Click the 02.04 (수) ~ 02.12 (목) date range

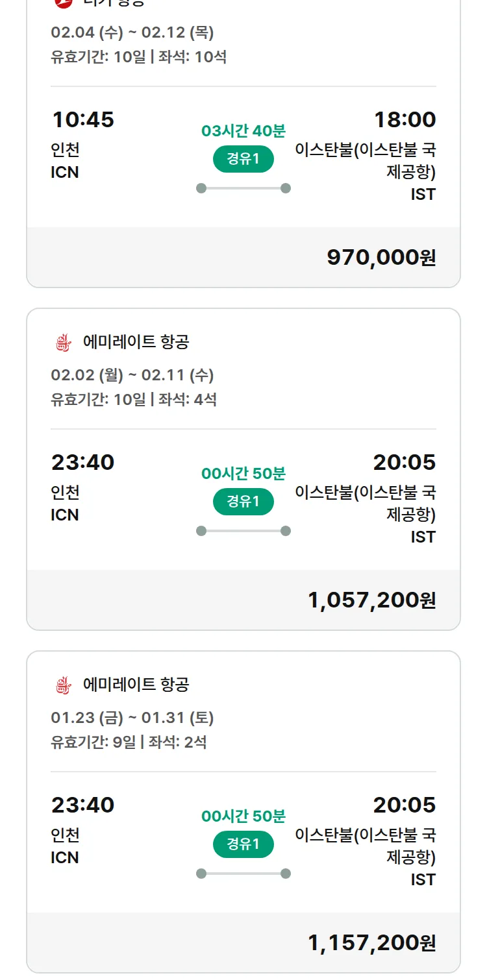coord(132,32)
